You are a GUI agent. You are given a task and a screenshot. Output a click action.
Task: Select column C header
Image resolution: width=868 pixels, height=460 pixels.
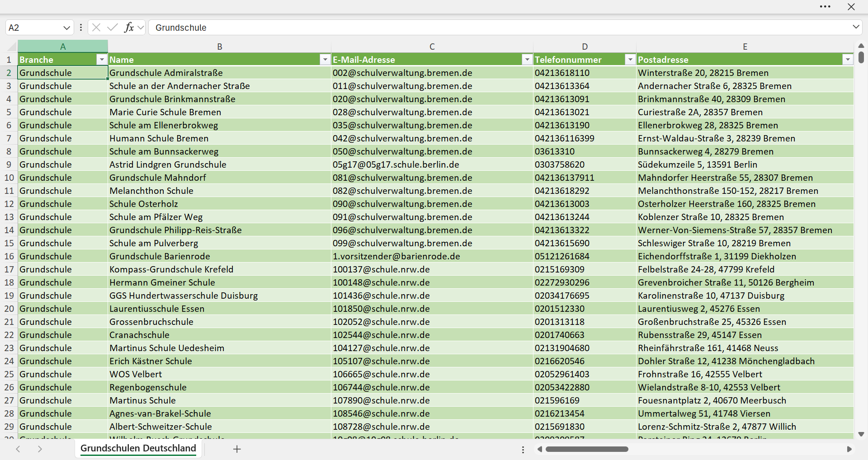tap(432, 47)
